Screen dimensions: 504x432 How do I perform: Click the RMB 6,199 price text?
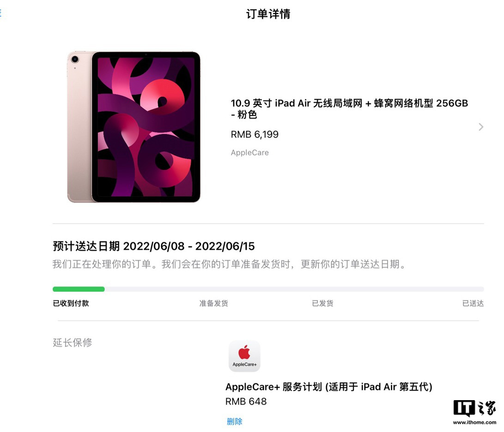pyautogui.click(x=255, y=134)
